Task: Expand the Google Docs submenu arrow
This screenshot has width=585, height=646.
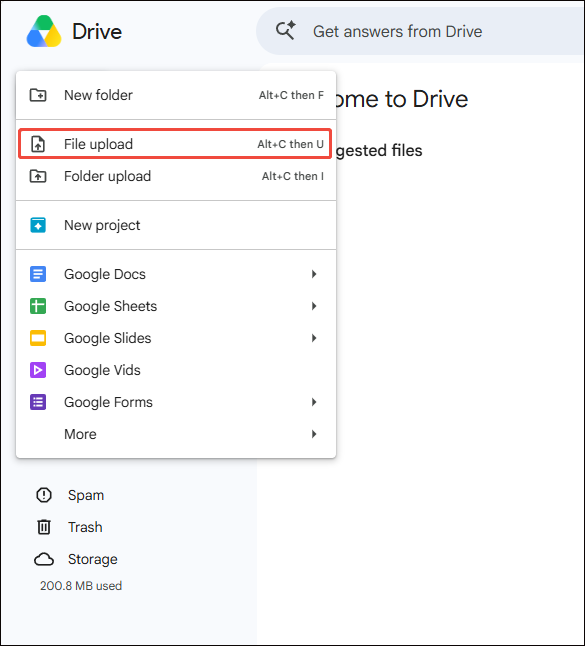Action: [314, 274]
